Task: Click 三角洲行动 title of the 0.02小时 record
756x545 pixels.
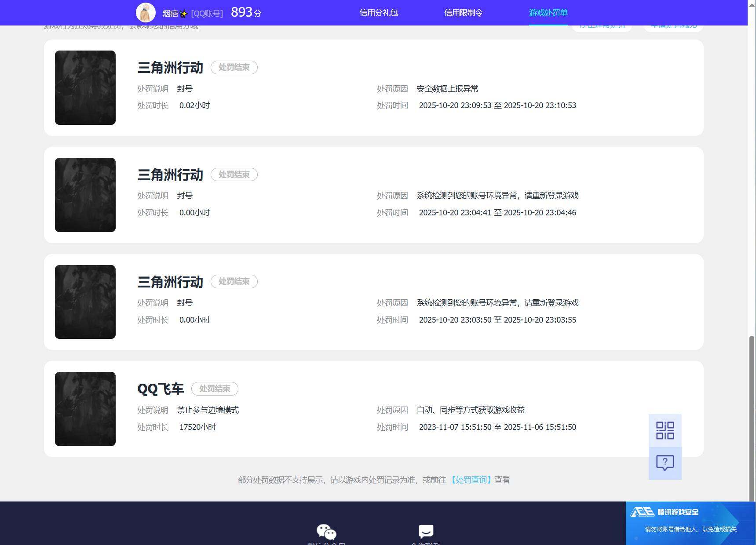Action: pyautogui.click(x=170, y=68)
